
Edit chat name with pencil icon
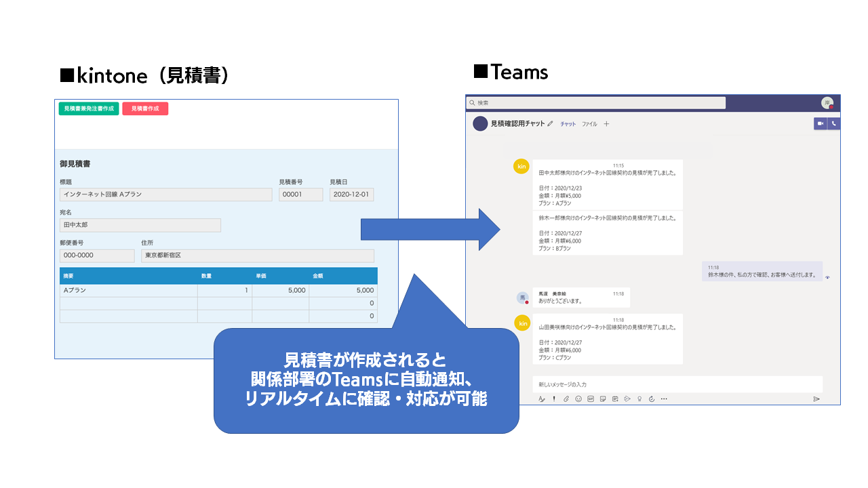pyautogui.click(x=550, y=124)
